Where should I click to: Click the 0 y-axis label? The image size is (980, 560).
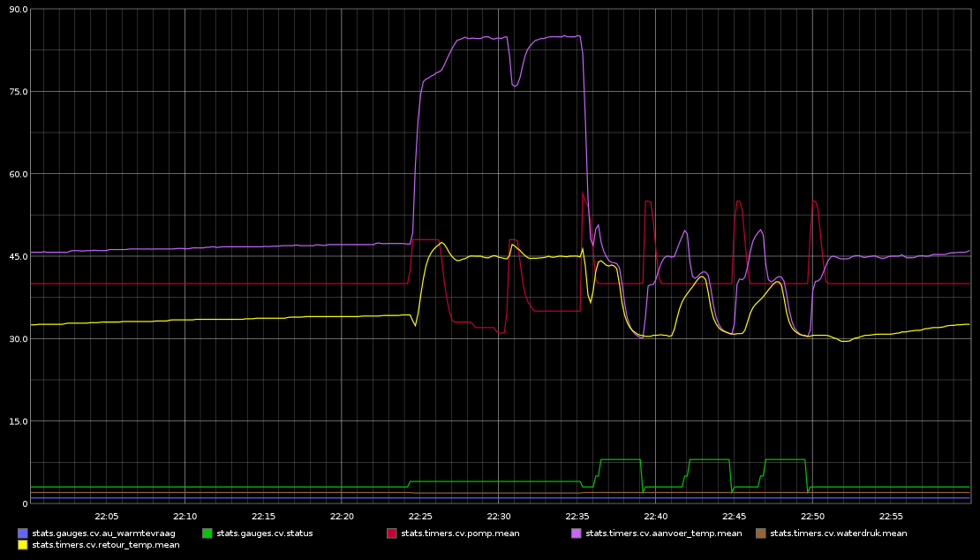click(x=25, y=503)
